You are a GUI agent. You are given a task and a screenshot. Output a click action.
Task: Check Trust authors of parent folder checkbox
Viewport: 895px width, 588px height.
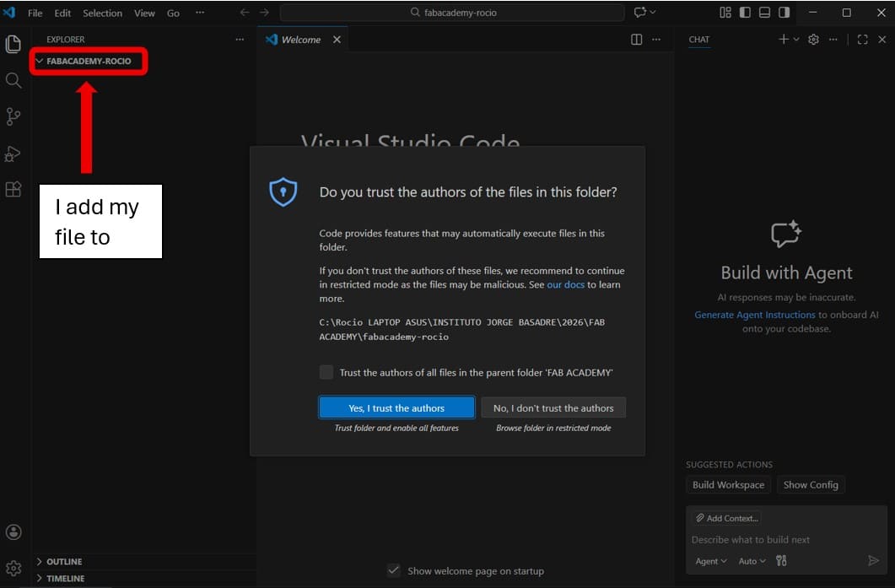click(326, 372)
